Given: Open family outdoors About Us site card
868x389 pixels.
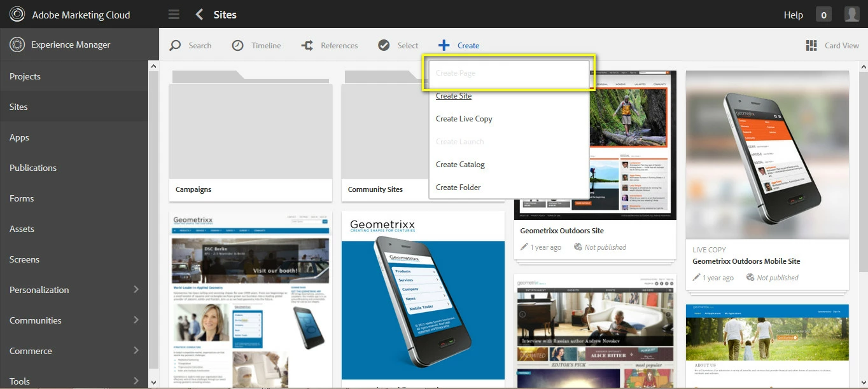Looking at the screenshot, I should tap(767, 346).
